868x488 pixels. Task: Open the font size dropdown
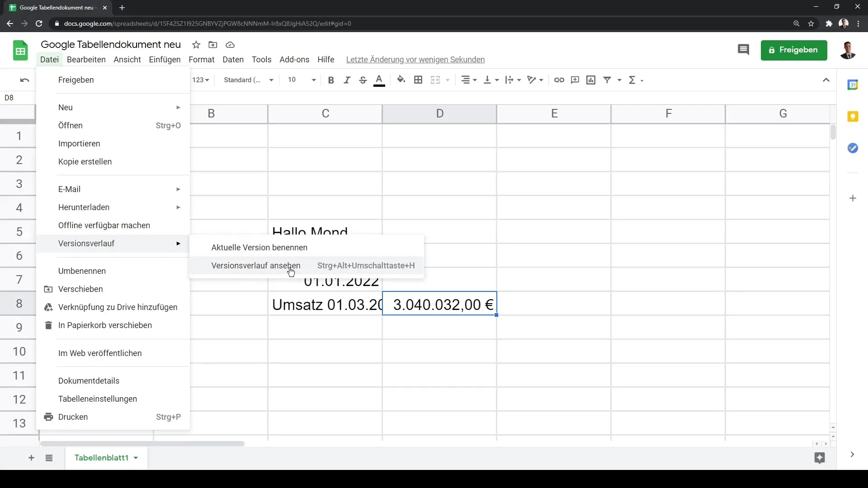302,80
